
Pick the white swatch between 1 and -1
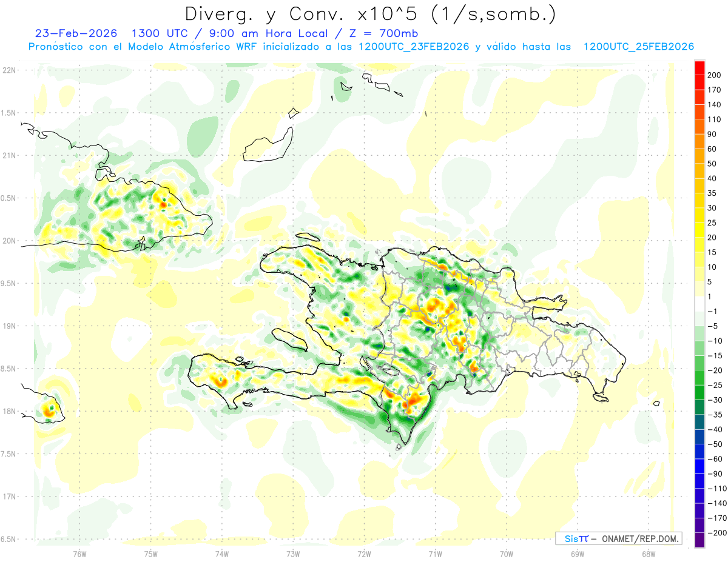pyautogui.click(x=699, y=304)
